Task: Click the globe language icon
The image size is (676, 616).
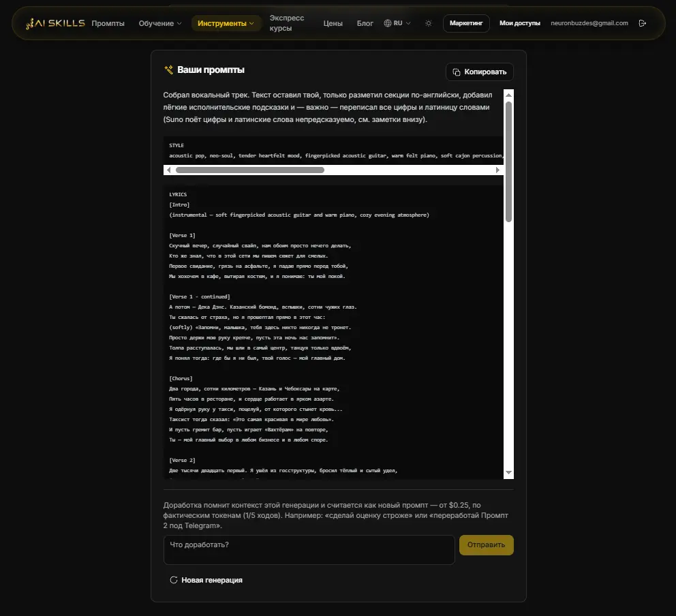Action: coord(388,23)
